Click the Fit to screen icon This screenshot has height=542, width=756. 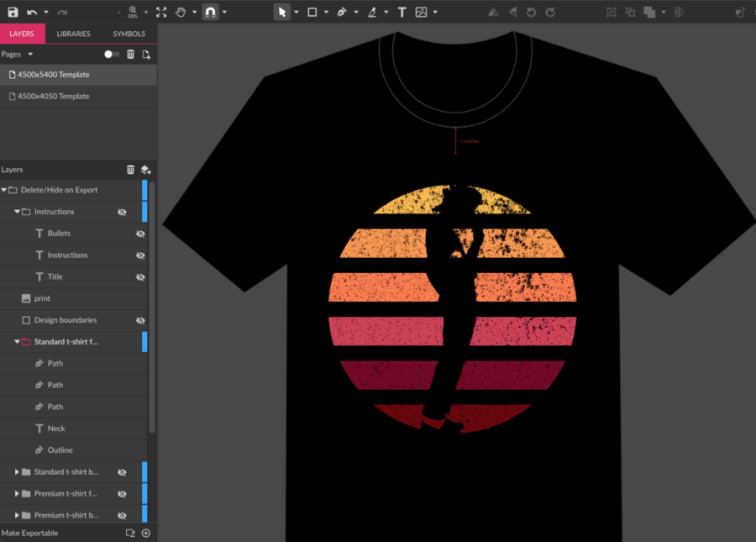pos(161,13)
